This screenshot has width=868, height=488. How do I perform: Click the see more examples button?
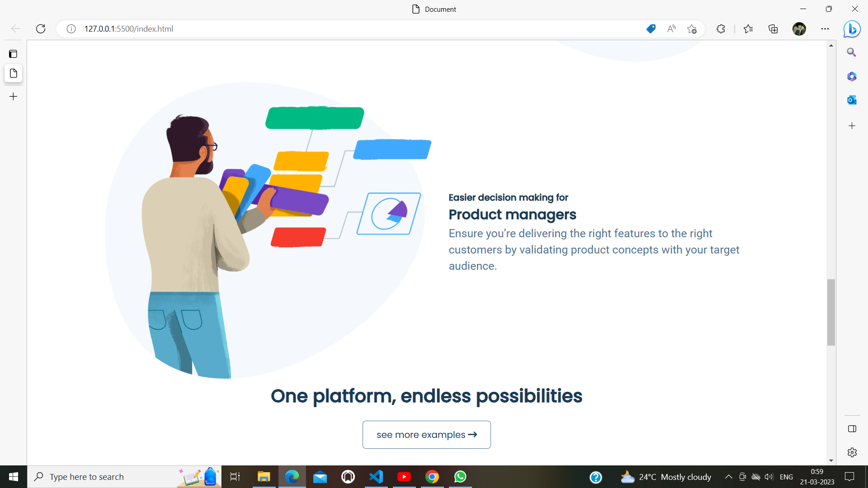tap(426, 435)
